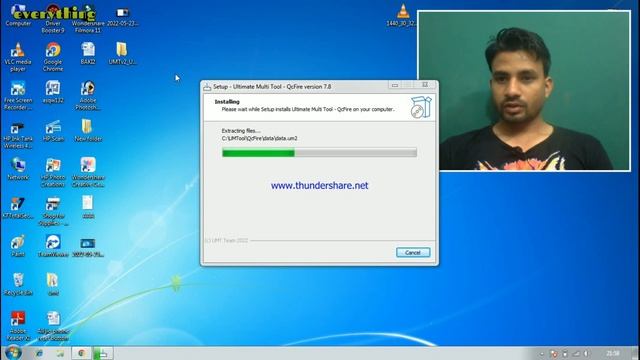Select the 2022-05-23 video file icon
The height and width of the screenshot is (360, 640).
tap(122, 16)
